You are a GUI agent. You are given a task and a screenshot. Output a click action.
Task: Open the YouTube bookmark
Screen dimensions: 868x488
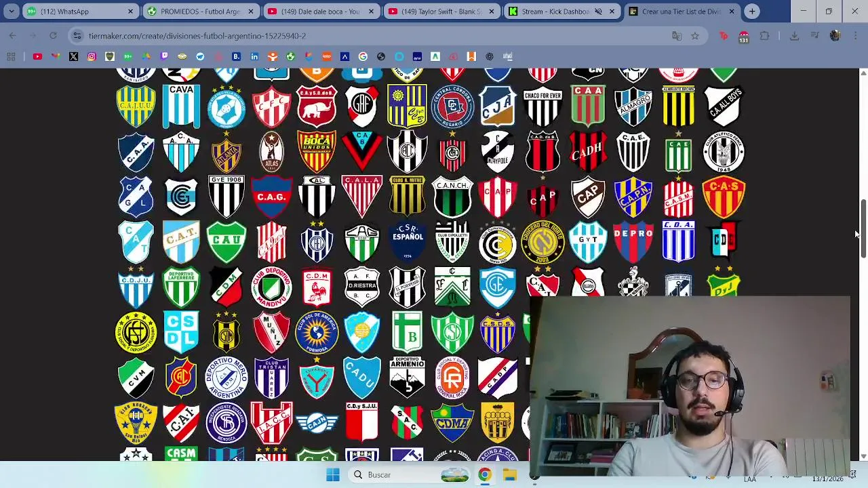click(x=37, y=56)
